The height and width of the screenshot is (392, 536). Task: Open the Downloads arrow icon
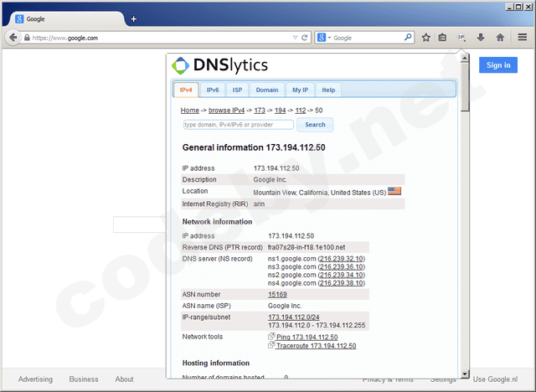481,38
